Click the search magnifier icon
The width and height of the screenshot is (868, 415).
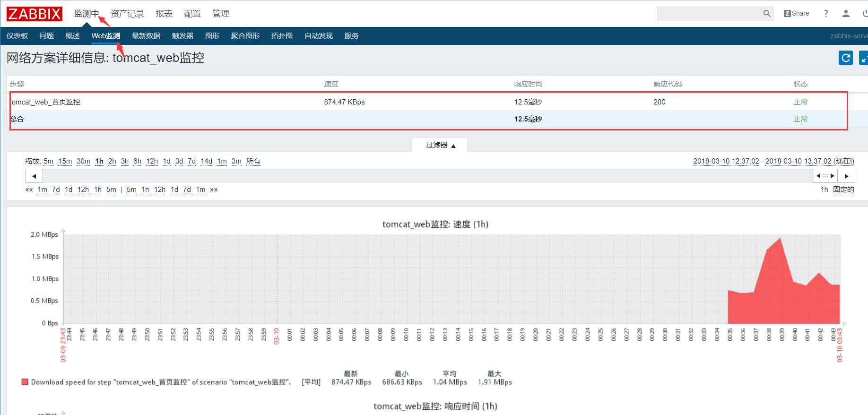(x=767, y=14)
